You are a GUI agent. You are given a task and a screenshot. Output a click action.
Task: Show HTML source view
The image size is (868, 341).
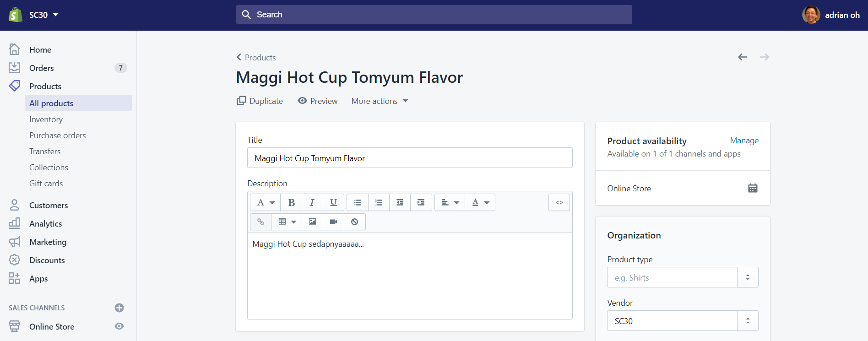[559, 202]
